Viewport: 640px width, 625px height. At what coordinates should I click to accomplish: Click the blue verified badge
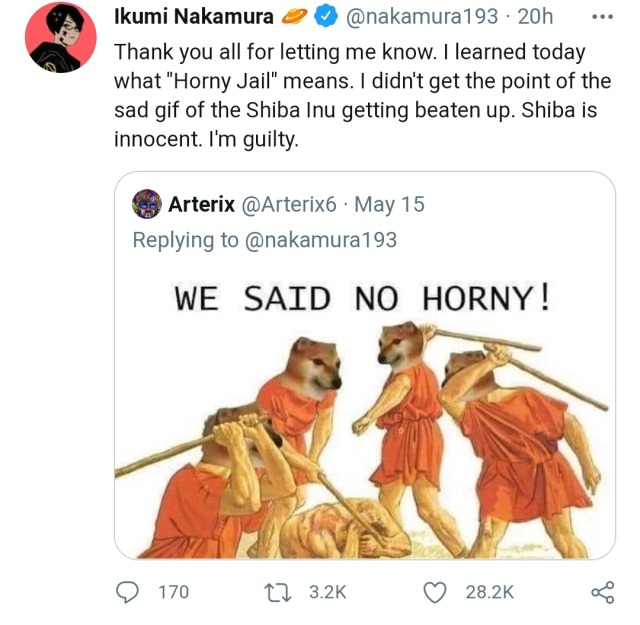327,16
